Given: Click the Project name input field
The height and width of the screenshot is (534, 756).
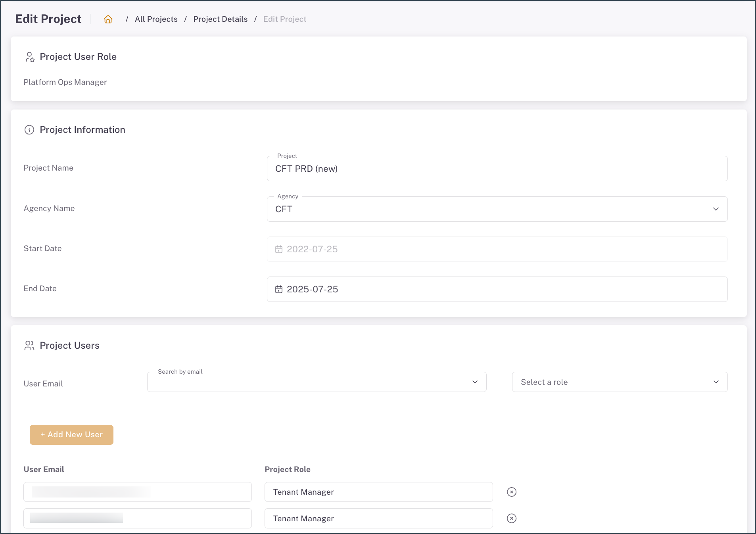Looking at the screenshot, I should [497, 169].
